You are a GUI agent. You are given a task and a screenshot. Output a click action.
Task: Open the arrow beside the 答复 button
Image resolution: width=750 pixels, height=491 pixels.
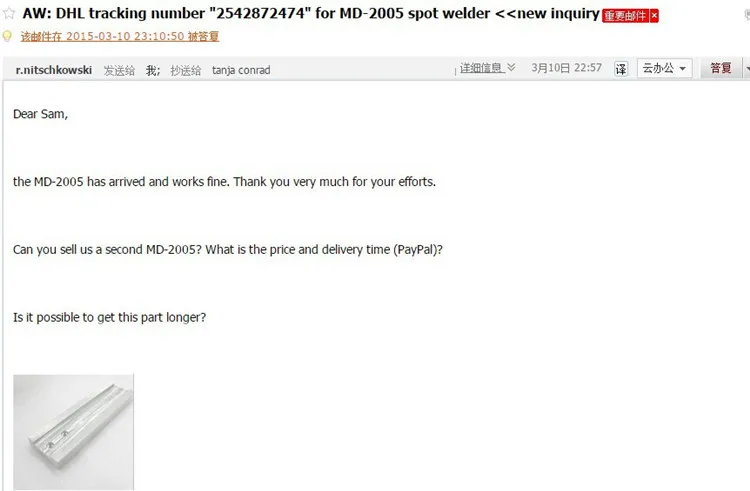coord(747,68)
